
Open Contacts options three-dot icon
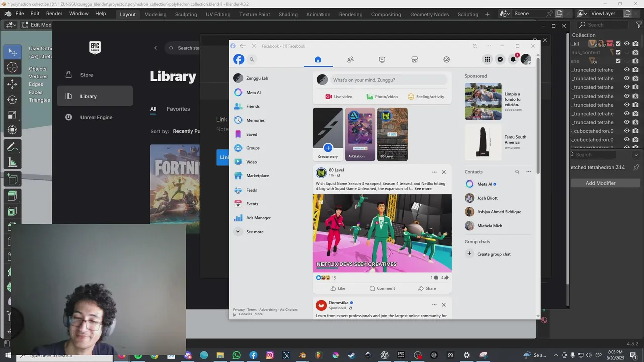click(x=528, y=172)
